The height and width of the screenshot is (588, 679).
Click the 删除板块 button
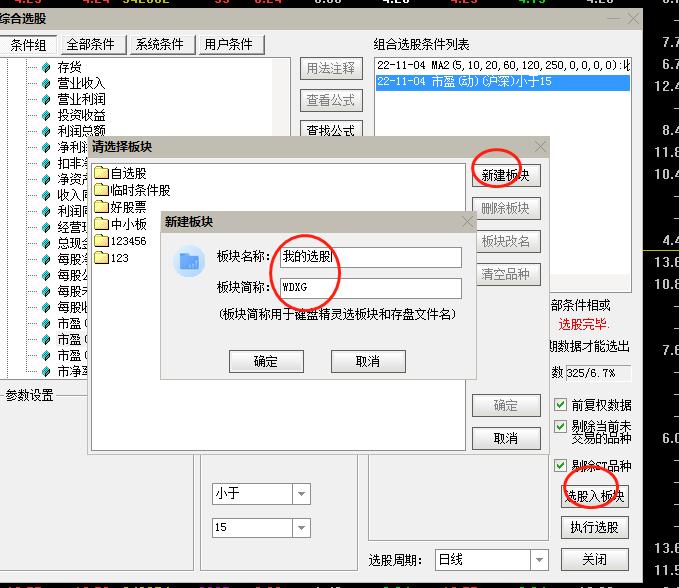pyautogui.click(x=506, y=208)
